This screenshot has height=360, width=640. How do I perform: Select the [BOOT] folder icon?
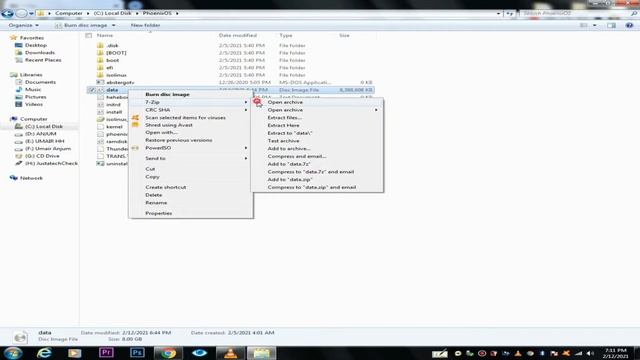pyautogui.click(x=100, y=53)
